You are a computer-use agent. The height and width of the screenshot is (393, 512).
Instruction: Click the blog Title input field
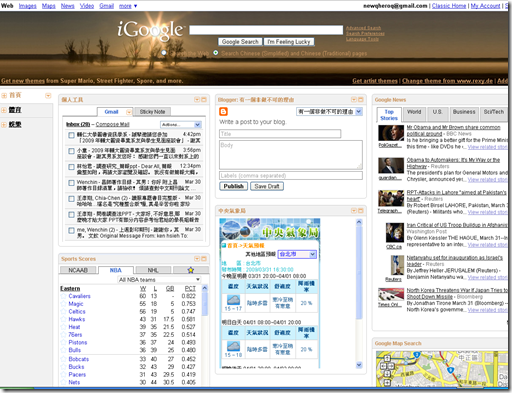click(280, 134)
